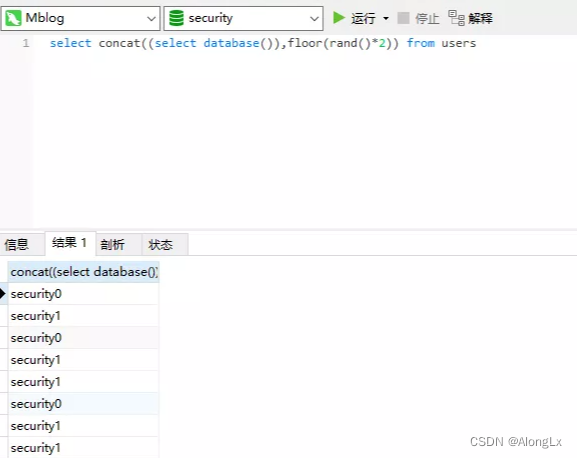Open the Mblog connection dropdown

coord(80,18)
